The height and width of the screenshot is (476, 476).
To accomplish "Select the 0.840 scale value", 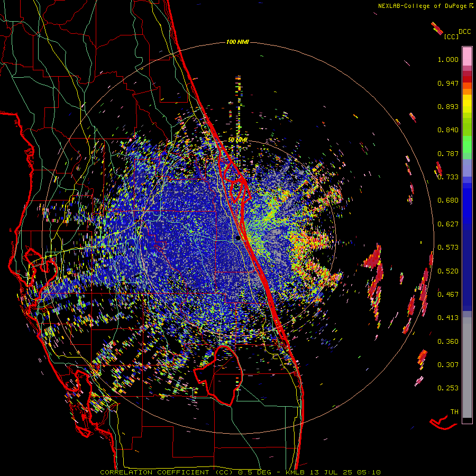I will [448, 130].
